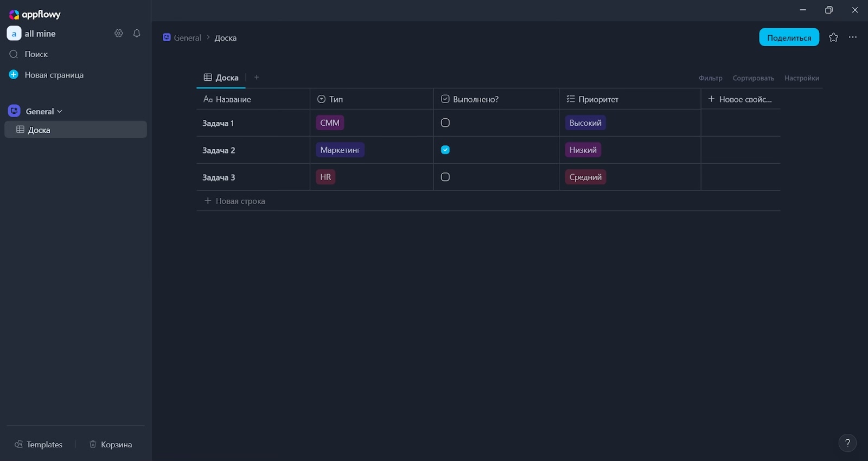
Task: Add a new database view with plus icon
Action: point(257,78)
